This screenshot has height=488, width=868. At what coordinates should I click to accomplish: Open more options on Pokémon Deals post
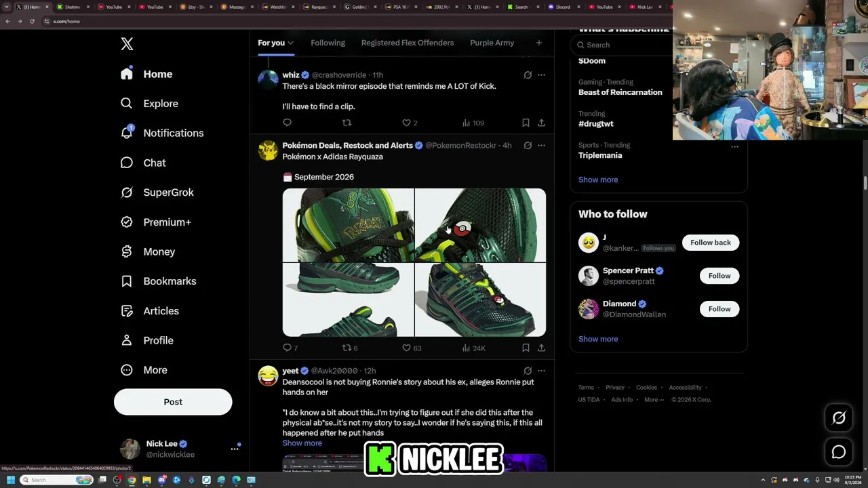tap(541, 145)
